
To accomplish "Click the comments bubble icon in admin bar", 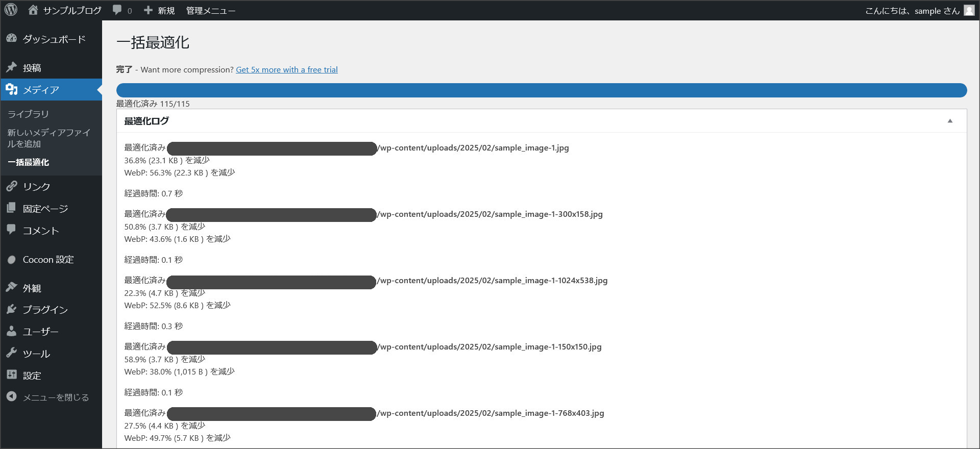I will [117, 10].
